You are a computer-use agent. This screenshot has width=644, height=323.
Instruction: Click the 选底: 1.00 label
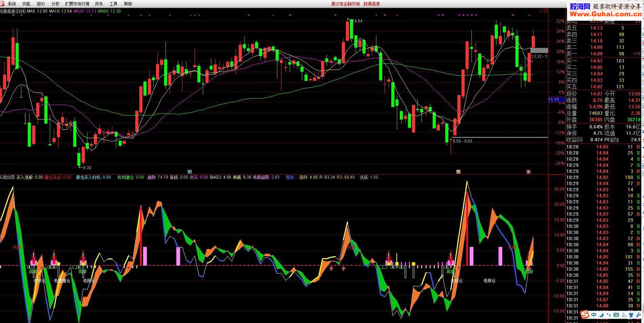click(369, 177)
